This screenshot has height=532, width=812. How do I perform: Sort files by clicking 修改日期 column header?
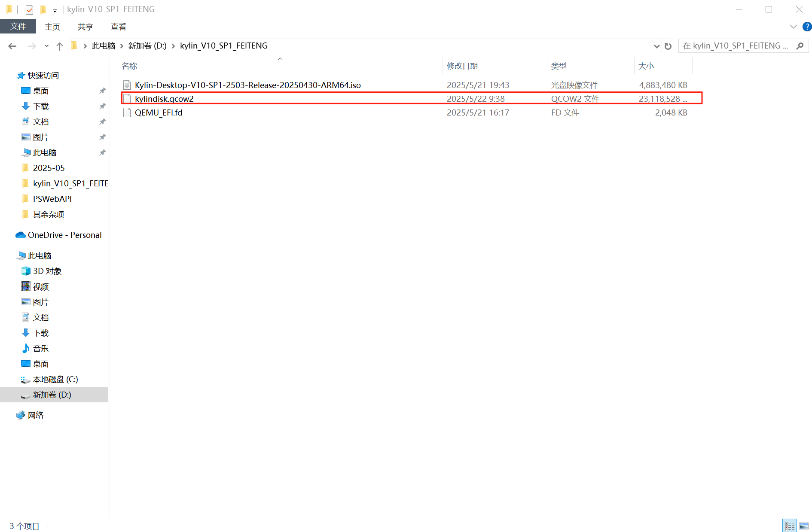pos(462,65)
